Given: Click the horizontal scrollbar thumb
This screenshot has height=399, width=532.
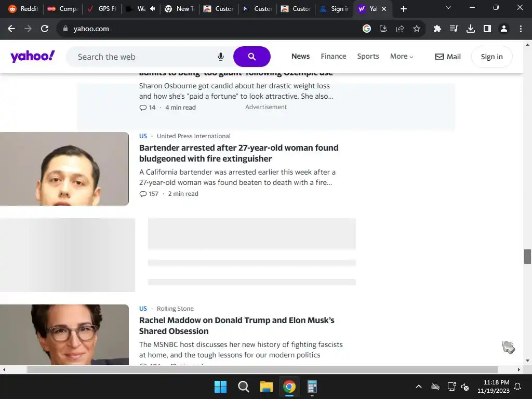Looking at the screenshot, I should 262,369.
